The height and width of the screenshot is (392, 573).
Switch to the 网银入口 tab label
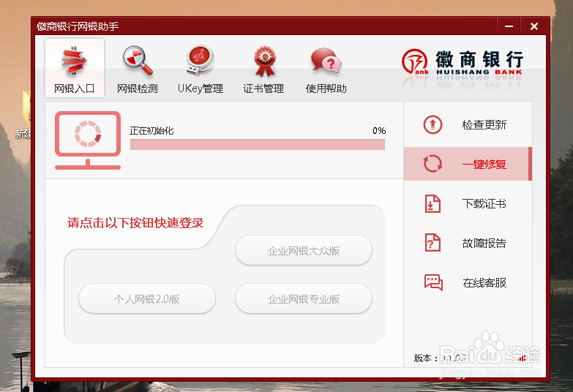coord(74,88)
